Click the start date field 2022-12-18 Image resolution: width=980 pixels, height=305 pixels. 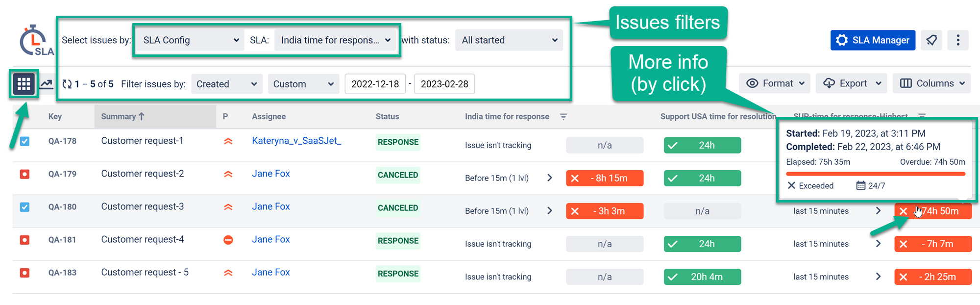(x=375, y=84)
